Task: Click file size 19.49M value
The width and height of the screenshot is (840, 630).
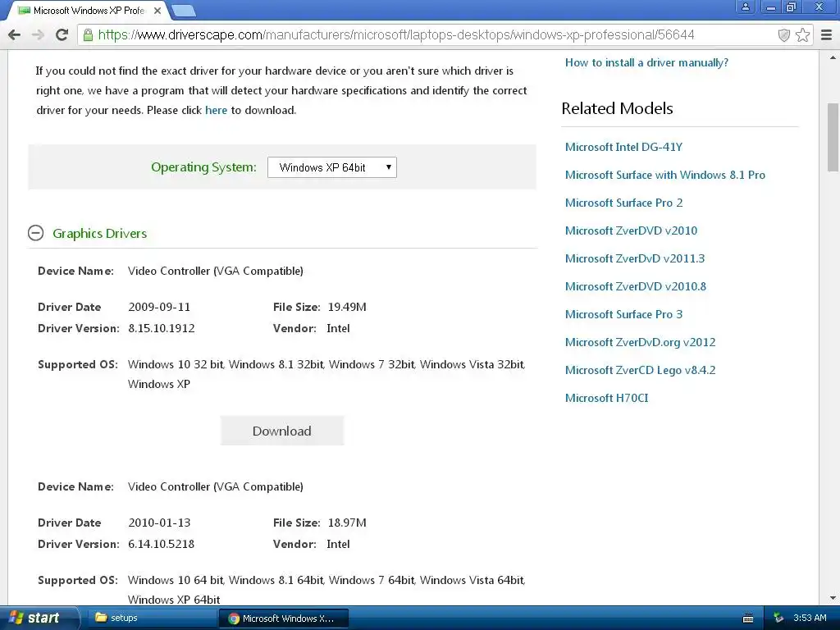Action: (x=347, y=307)
